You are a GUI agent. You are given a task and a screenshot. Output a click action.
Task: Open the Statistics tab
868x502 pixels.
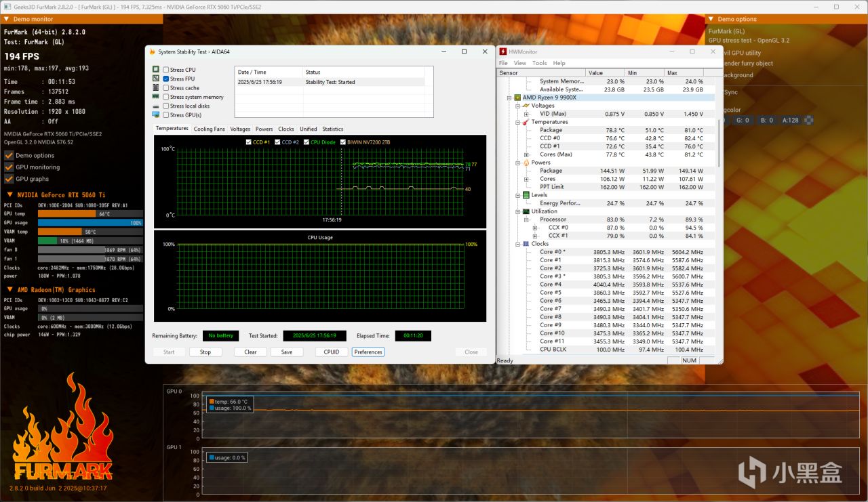pos(333,129)
